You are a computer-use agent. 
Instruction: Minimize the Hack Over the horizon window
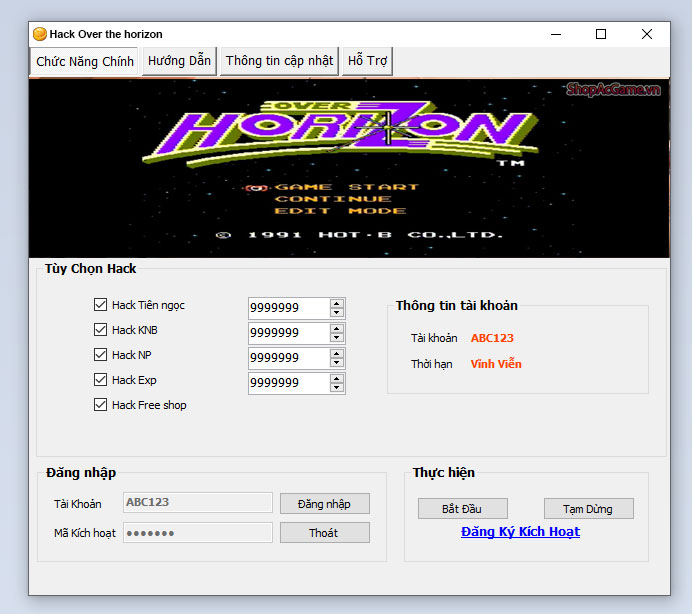click(556, 34)
